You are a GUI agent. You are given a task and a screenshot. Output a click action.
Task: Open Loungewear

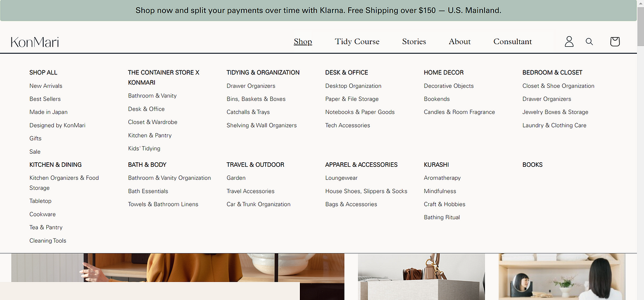341,178
